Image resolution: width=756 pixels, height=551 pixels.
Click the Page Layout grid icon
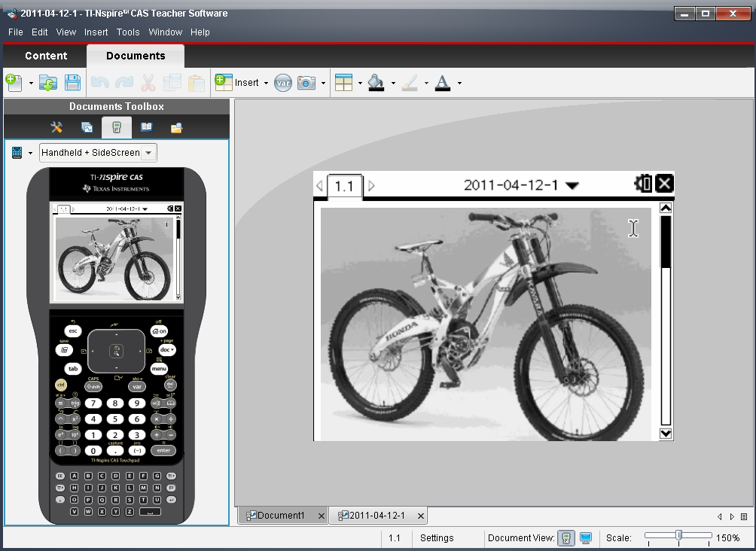(x=344, y=83)
